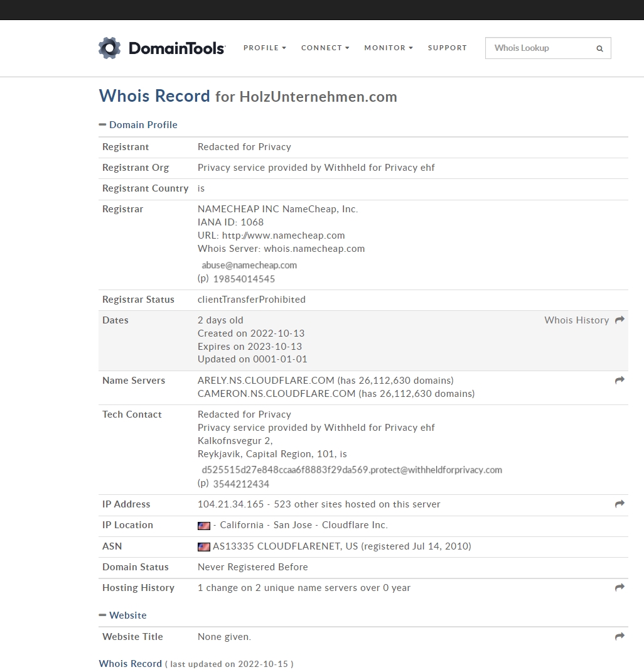Open the Monitor dropdown menu

389,48
